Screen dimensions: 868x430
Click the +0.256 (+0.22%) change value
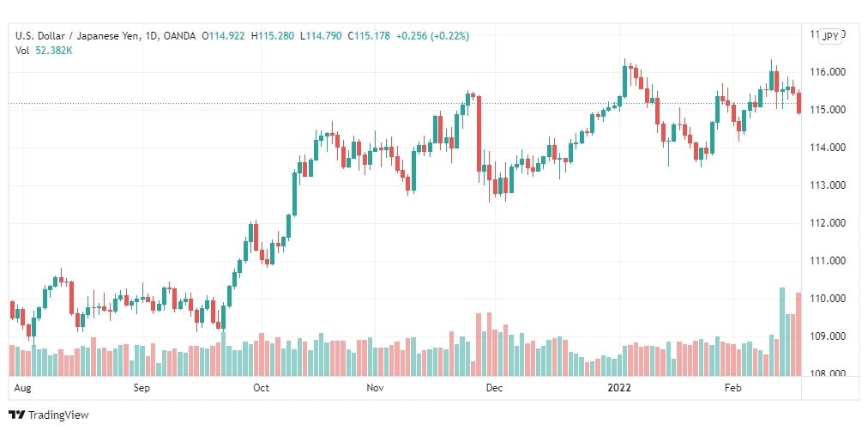432,36
